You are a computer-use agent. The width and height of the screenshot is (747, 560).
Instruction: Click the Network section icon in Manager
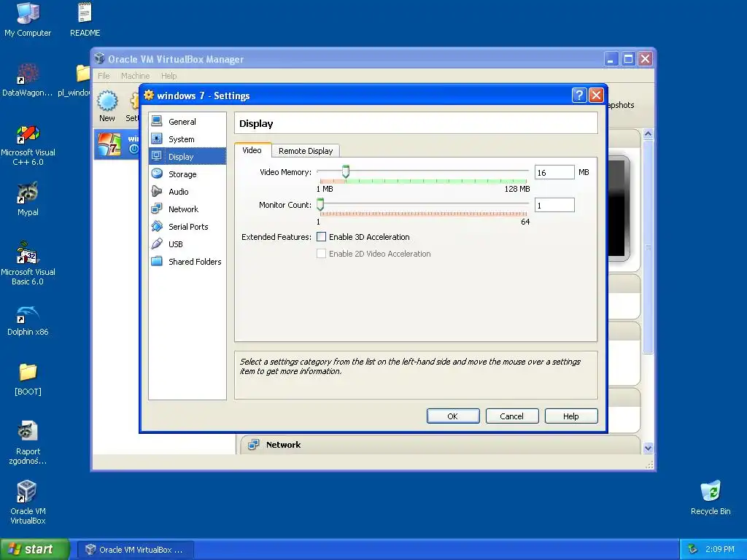click(253, 444)
